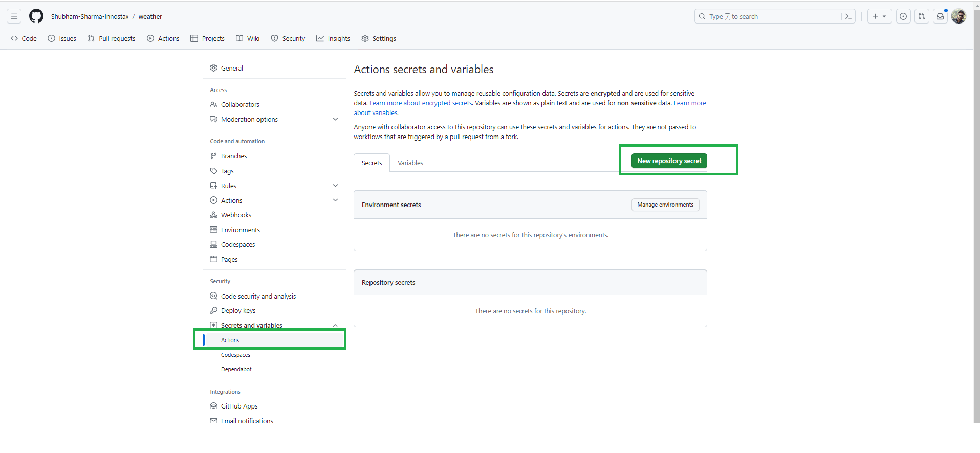Open the Insights repository tab
Viewport: 980px width, 453px height.
[x=333, y=38]
